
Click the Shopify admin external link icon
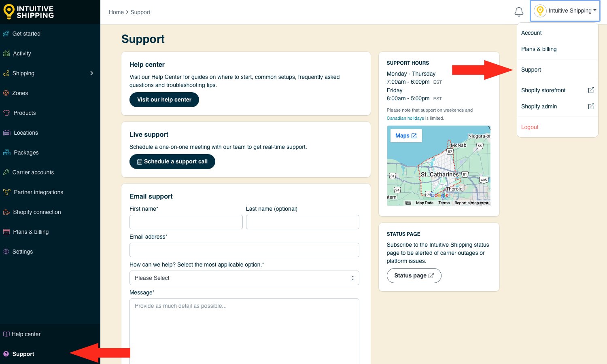point(591,106)
